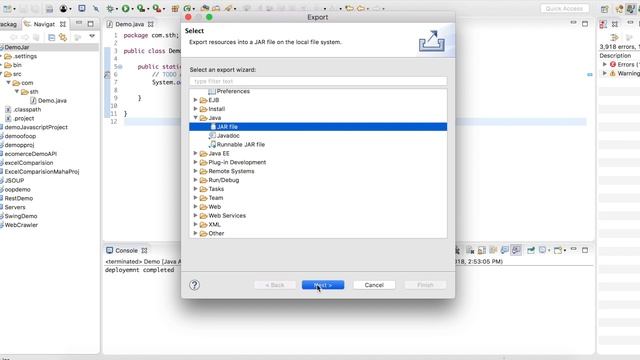
Task: Click the Next button in Export dialog
Action: [323, 285]
